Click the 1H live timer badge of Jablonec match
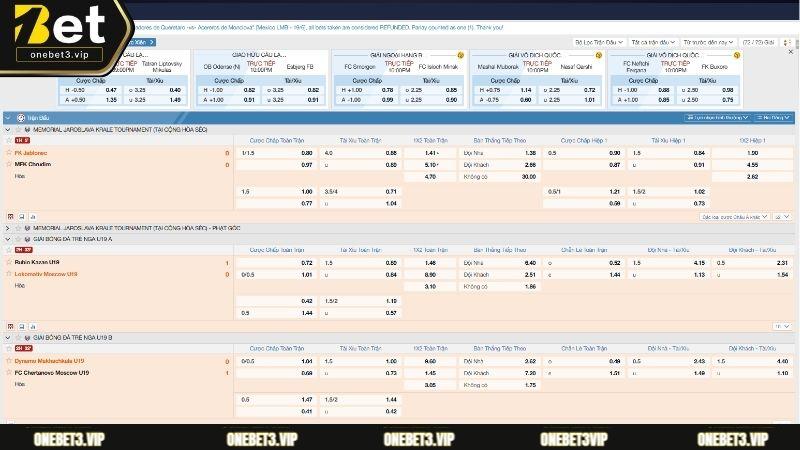This screenshot has width=800, height=450. coord(22,140)
